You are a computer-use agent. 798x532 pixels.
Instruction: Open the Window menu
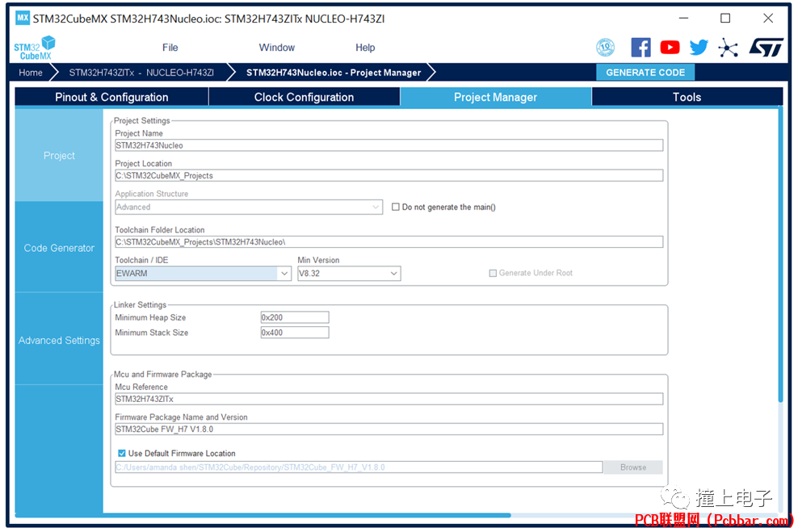(x=277, y=48)
